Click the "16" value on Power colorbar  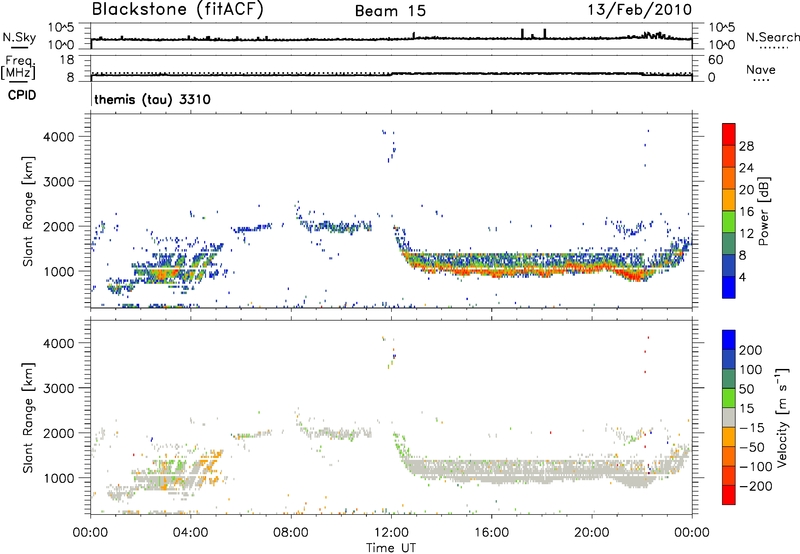pyautogui.click(x=746, y=212)
